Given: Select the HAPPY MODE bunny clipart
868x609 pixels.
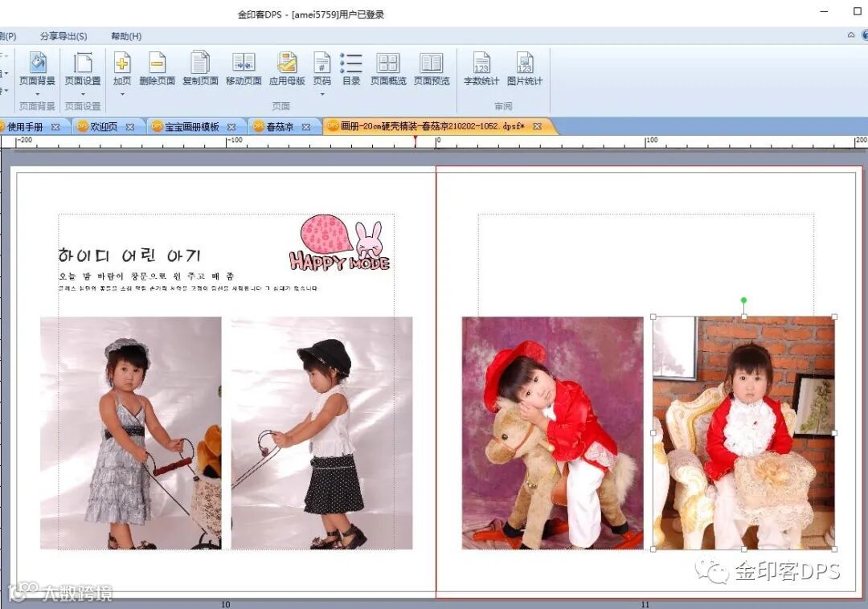Looking at the screenshot, I should pos(339,243).
